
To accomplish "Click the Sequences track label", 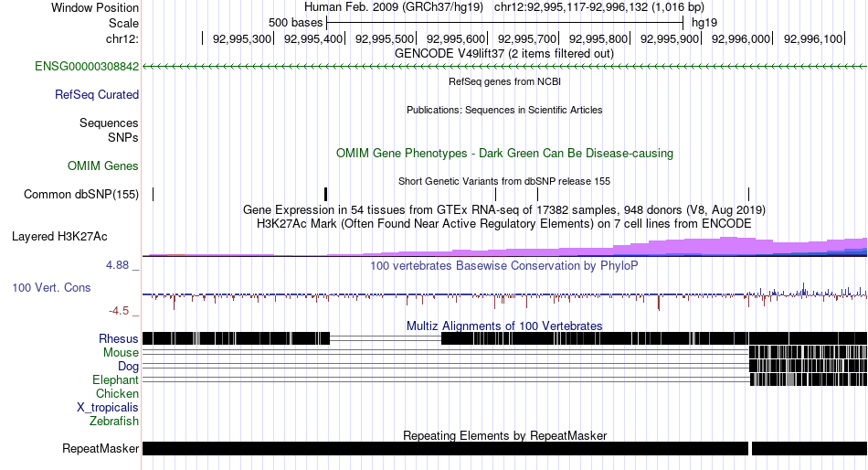I will (109, 123).
